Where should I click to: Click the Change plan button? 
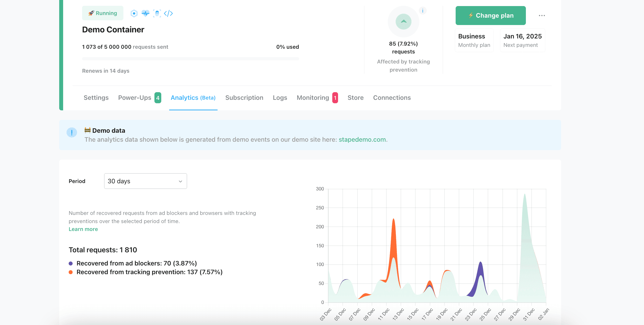(x=490, y=16)
